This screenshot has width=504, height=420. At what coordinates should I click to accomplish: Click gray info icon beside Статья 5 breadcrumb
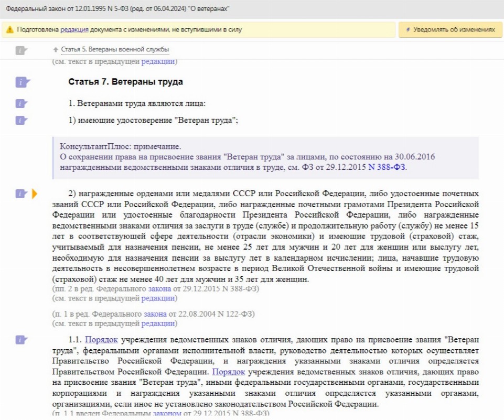tap(22, 50)
